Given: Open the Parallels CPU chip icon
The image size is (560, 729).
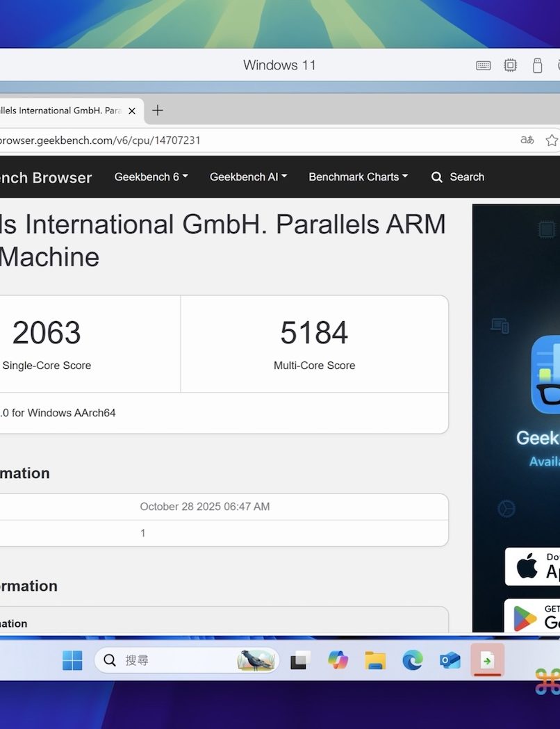Looking at the screenshot, I should point(511,65).
